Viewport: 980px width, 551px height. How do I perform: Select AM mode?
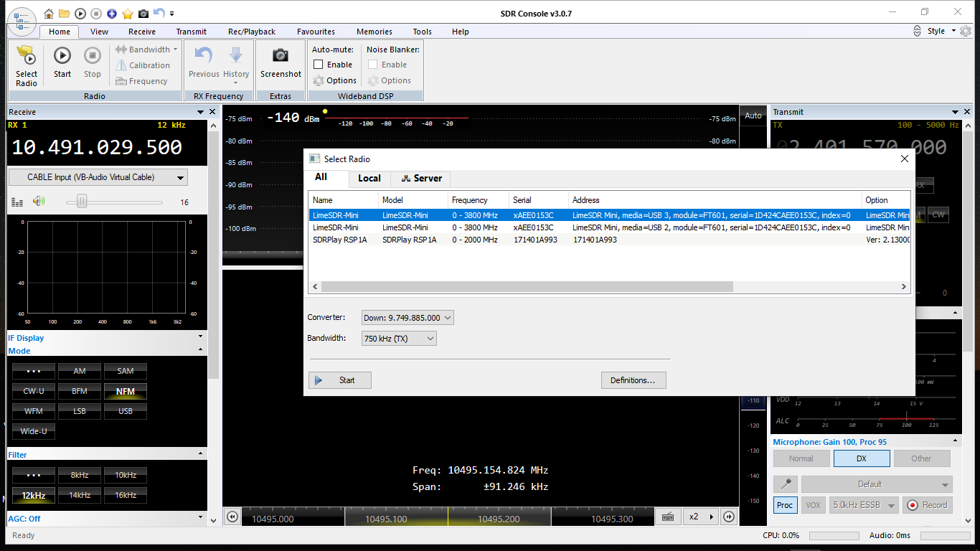point(80,371)
